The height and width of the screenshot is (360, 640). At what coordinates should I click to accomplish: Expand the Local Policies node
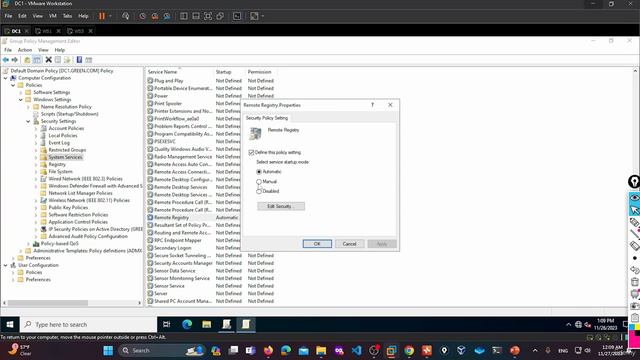[36, 136]
